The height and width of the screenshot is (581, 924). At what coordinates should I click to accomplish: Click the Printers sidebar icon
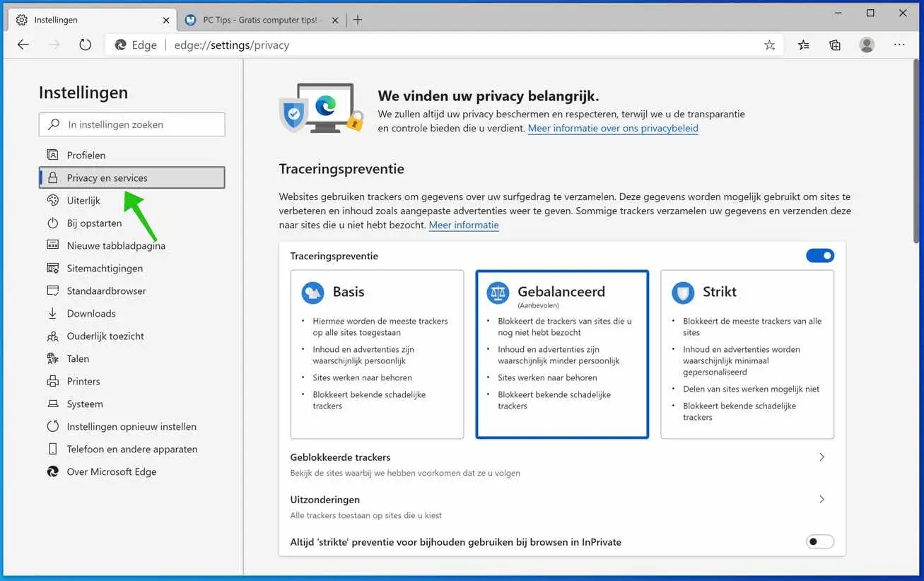pyautogui.click(x=52, y=381)
